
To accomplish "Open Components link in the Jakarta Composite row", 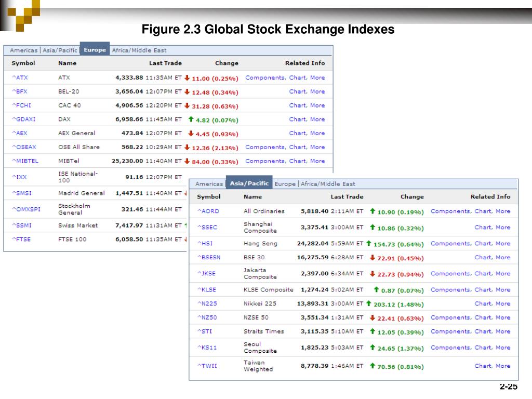I will click(451, 273).
